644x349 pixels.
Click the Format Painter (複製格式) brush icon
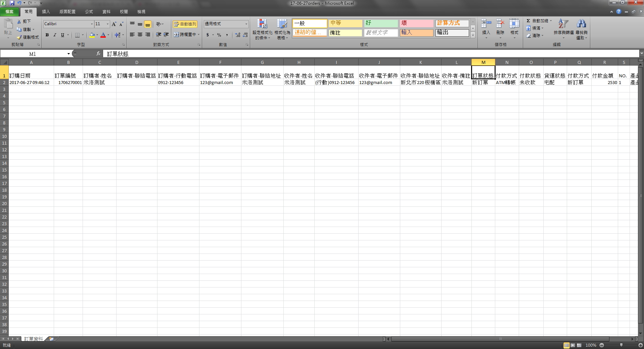pyautogui.click(x=19, y=37)
